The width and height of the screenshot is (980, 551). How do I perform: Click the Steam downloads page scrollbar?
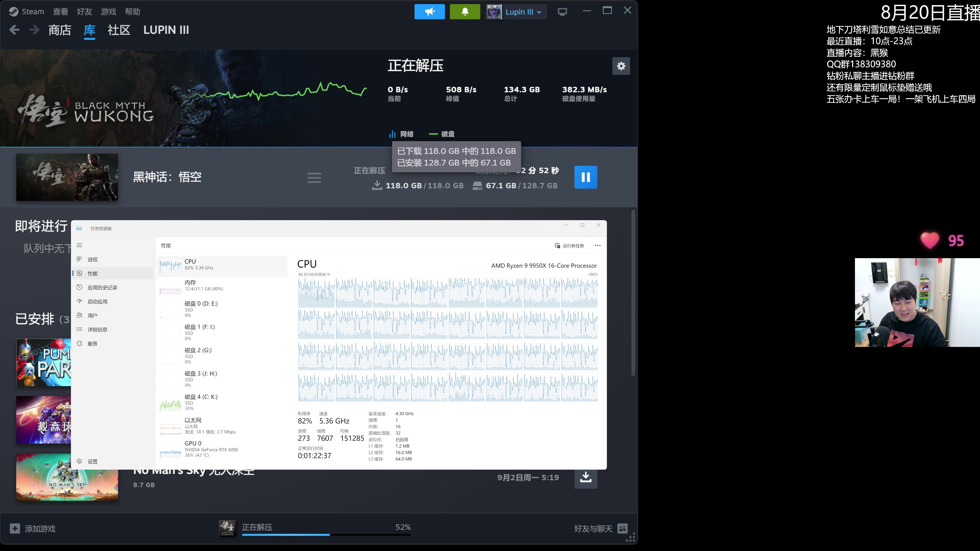(x=633, y=293)
